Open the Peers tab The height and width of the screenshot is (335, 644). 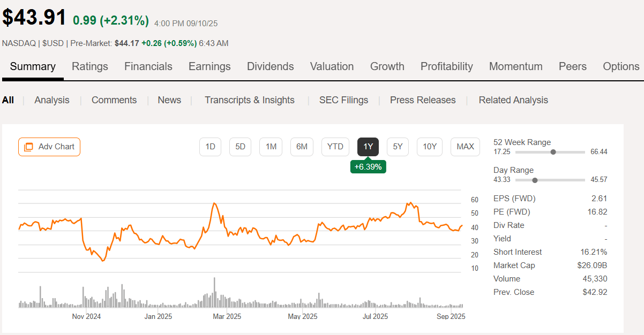[572, 66]
